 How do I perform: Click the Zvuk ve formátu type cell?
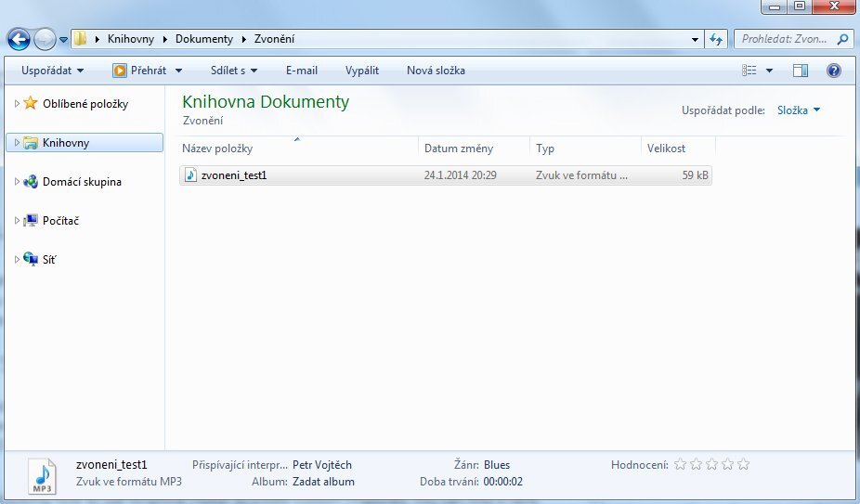581,175
